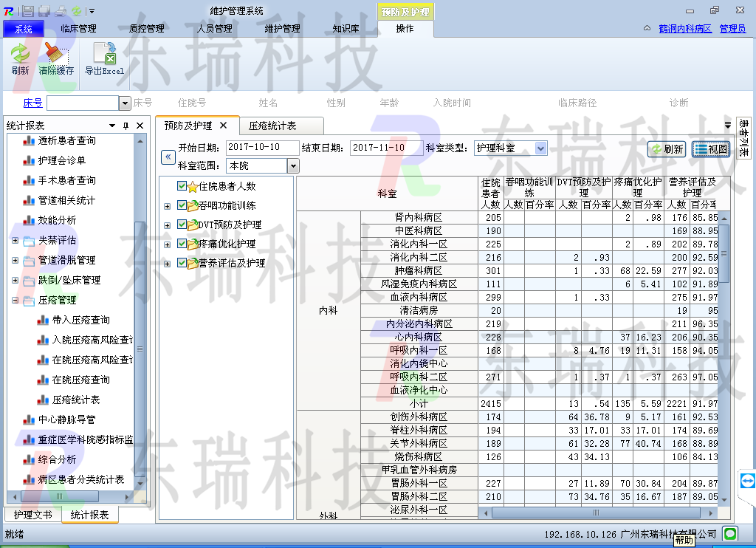756x548 pixels.
Task: Open the tab list dropdown arrow at right
Action: coord(728,126)
